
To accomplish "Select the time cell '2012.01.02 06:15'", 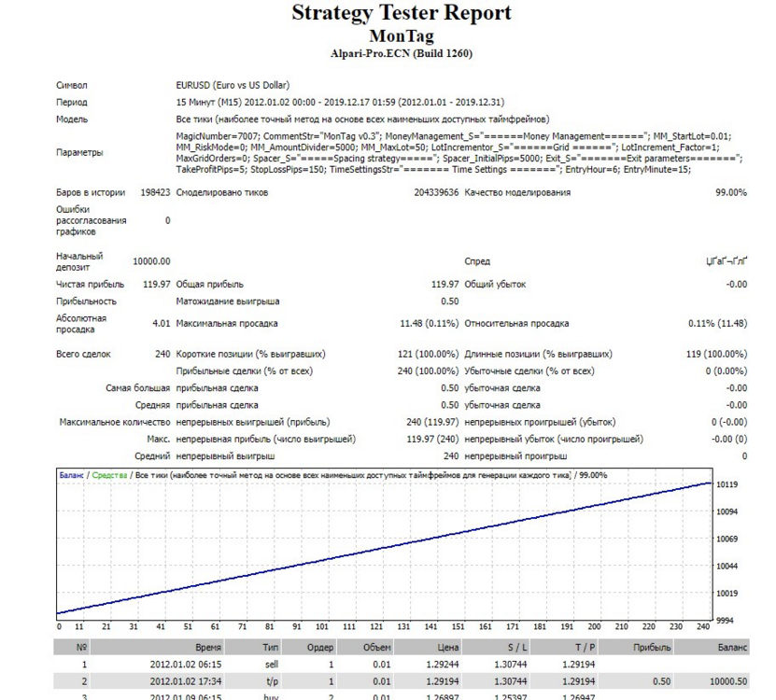I will tap(186, 665).
